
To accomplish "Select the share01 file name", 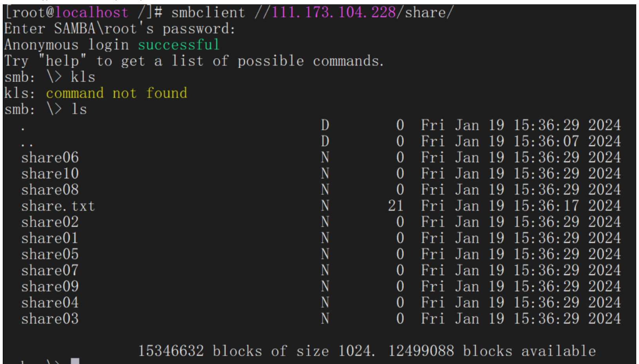I will click(x=50, y=238).
